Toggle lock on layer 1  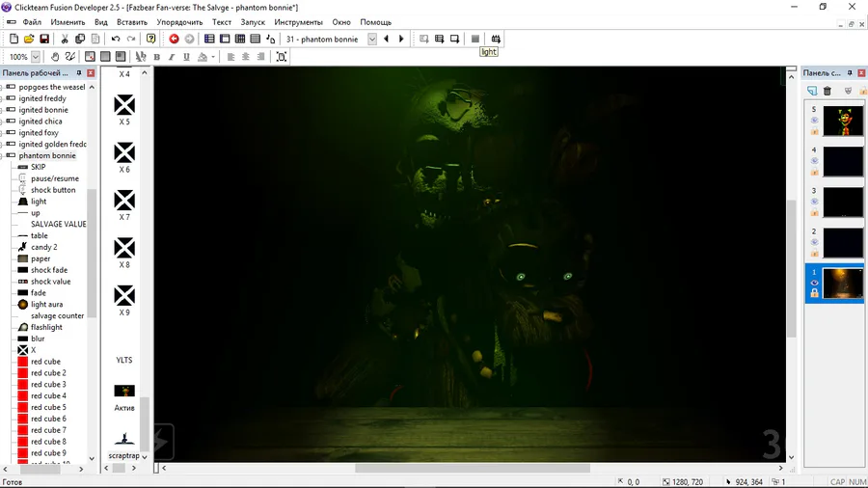(x=814, y=293)
